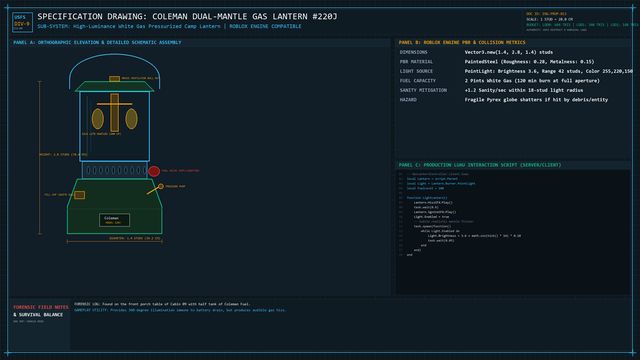
Task: Click the fill cap square on base
Action: coord(80,195)
